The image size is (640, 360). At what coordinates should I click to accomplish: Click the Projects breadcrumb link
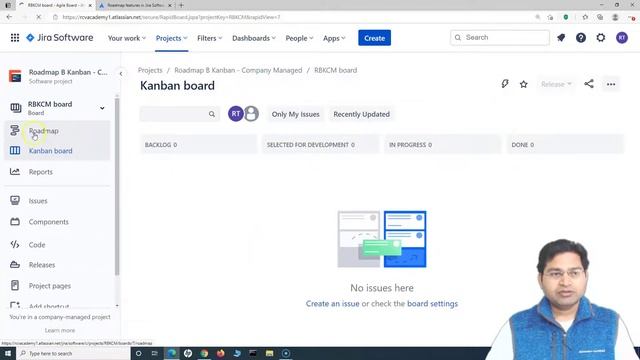pyautogui.click(x=150, y=70)
